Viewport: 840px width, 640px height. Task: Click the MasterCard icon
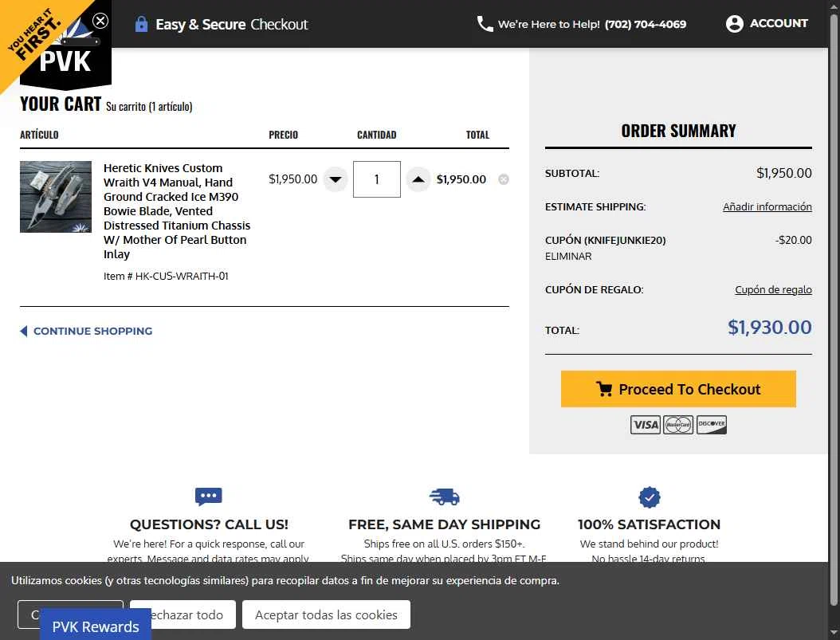tap(678, 425)
